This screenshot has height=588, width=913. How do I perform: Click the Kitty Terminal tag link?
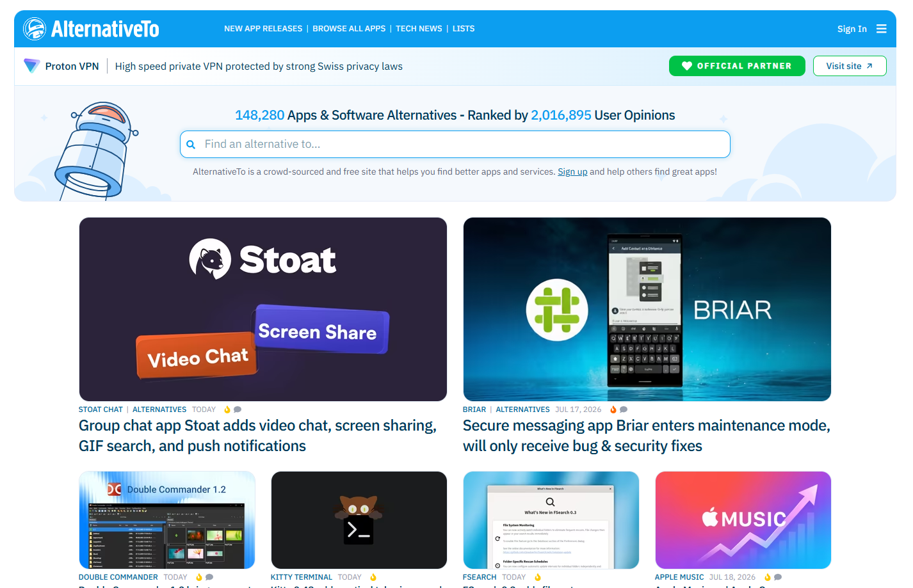click(x=302, y=577)
